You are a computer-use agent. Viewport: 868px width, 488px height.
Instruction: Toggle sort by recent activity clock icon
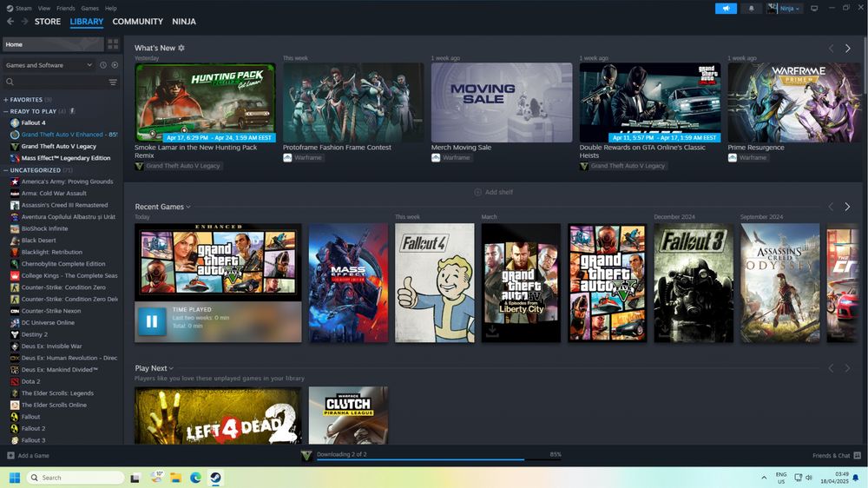point(103,65)
